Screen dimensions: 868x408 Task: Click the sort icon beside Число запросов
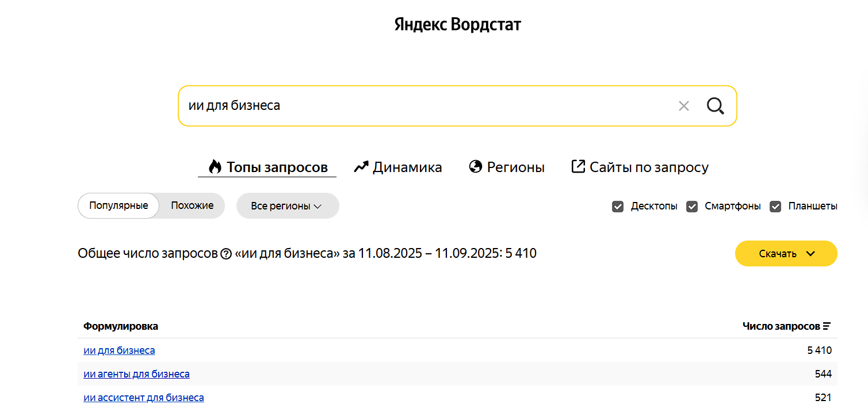click(x=827, y=326)
